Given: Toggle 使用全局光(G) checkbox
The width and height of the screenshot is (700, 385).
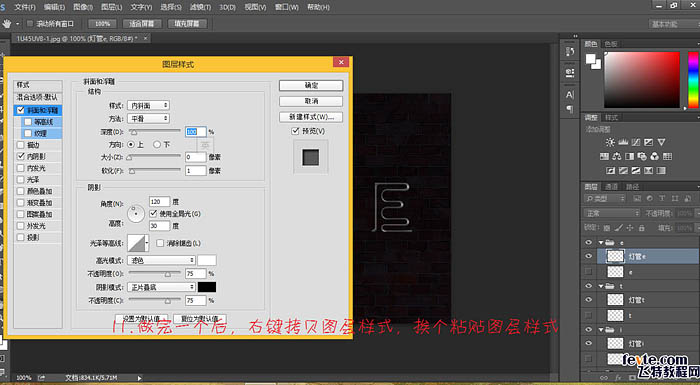Looking at the screenshot, I should 154,213.
